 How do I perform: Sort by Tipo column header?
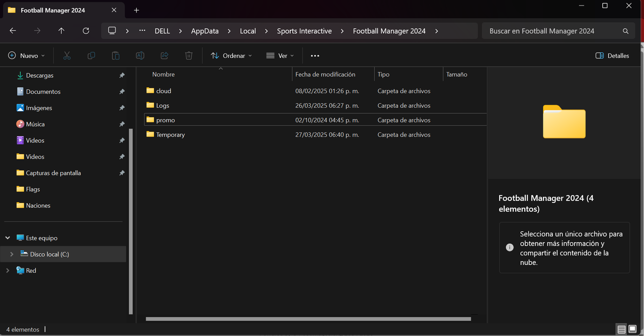(383, 75)
